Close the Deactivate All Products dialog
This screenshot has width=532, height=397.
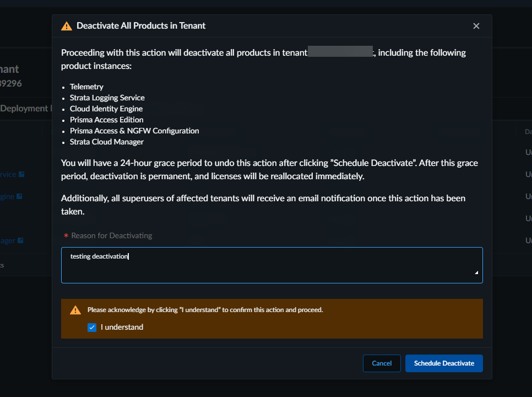pyautogui.click(x=476, y=26)
